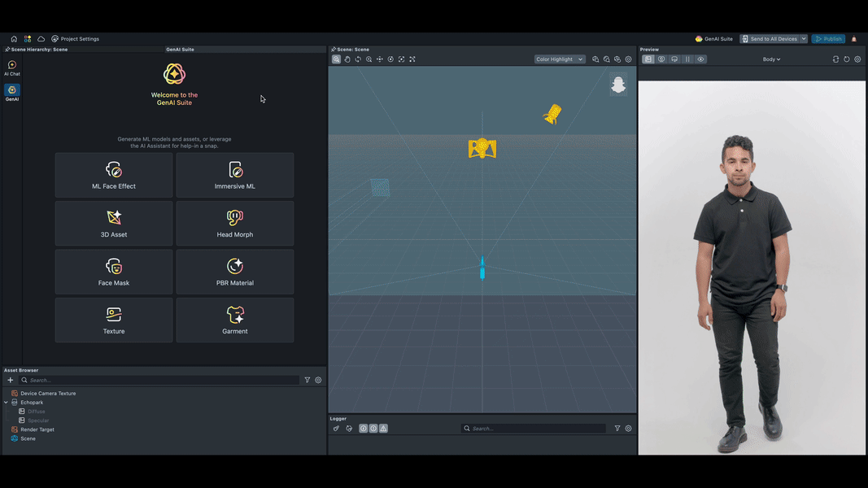
Task: Open Project Settings
Action: 76,39
